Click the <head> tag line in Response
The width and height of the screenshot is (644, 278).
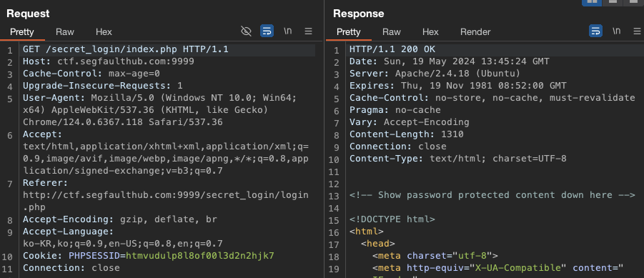click(378, 244)
